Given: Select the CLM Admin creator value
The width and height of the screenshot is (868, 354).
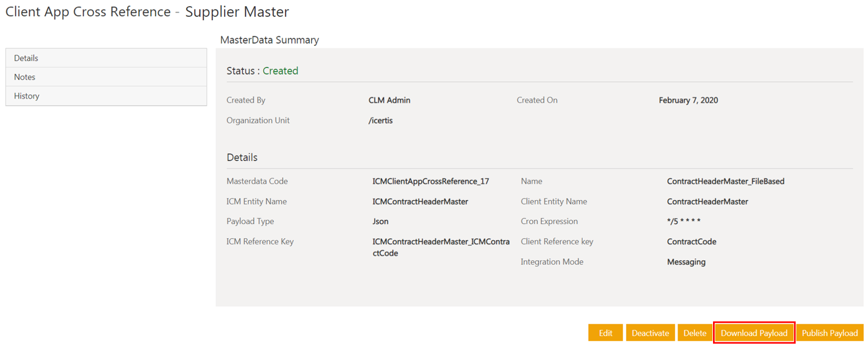Looking at the screenshot, I should coord(390,100).
